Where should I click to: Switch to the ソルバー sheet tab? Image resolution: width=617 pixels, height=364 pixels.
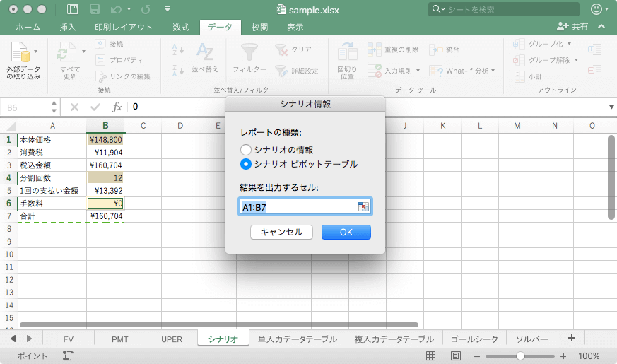(x=532, y=339)
